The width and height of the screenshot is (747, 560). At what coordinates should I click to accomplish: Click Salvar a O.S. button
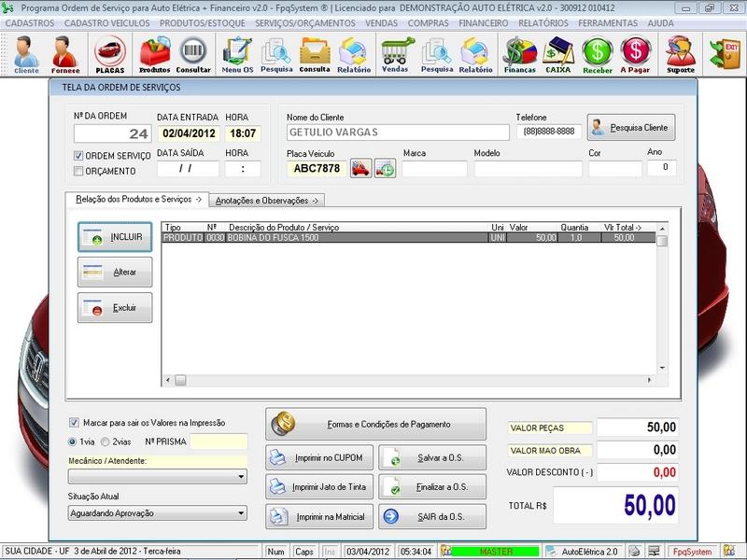[x=432, y=457]
